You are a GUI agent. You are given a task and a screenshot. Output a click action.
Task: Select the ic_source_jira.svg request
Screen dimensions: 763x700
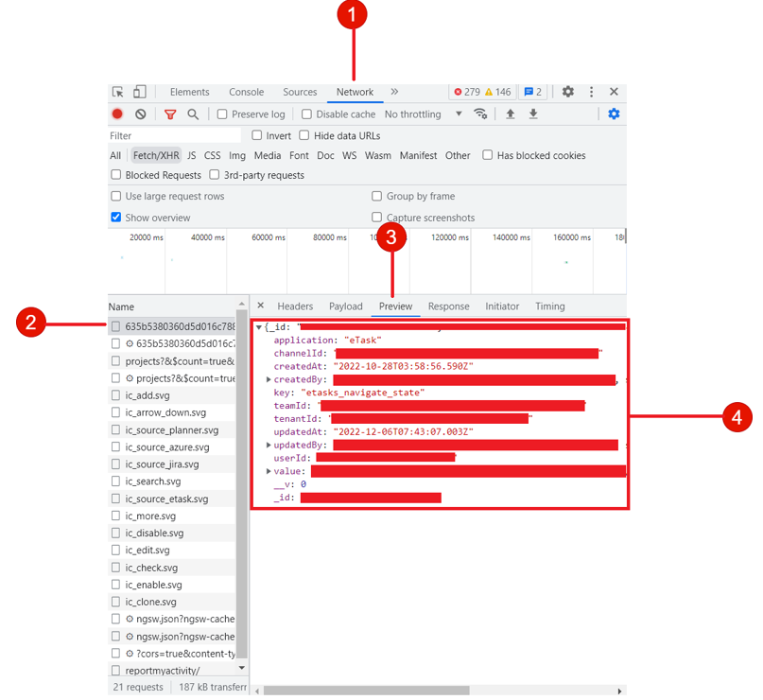[162, 464]
